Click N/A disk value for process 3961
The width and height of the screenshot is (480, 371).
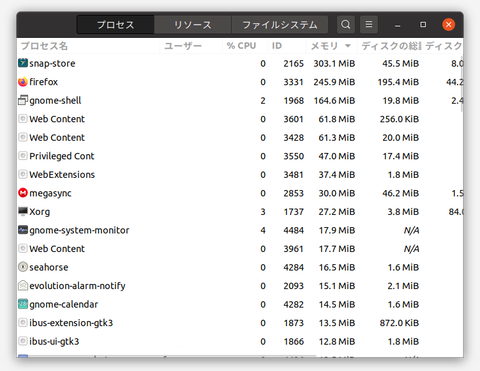coord(411,249)
